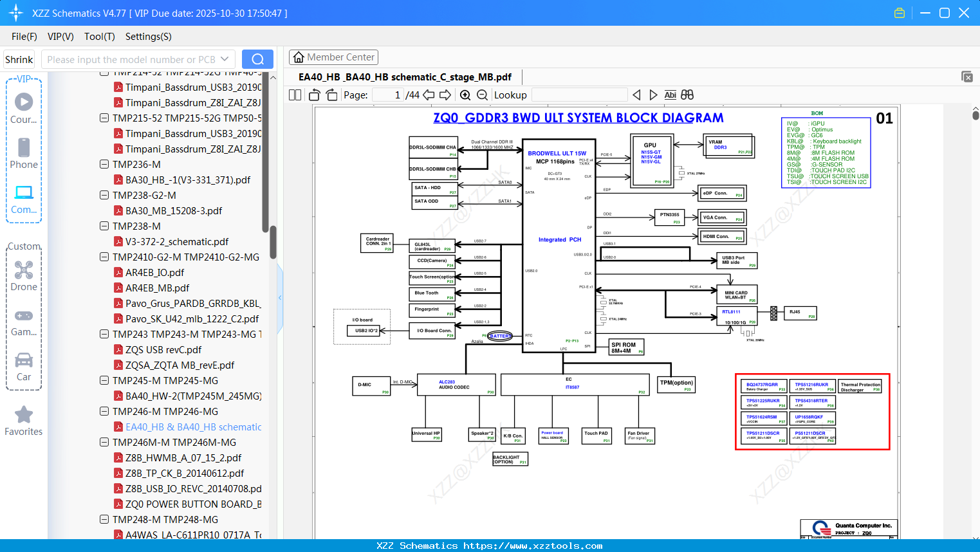Go to the previous page arrow
Image resolution: width=980 pixels, height=552 pixels.
(x=429, y=95)
